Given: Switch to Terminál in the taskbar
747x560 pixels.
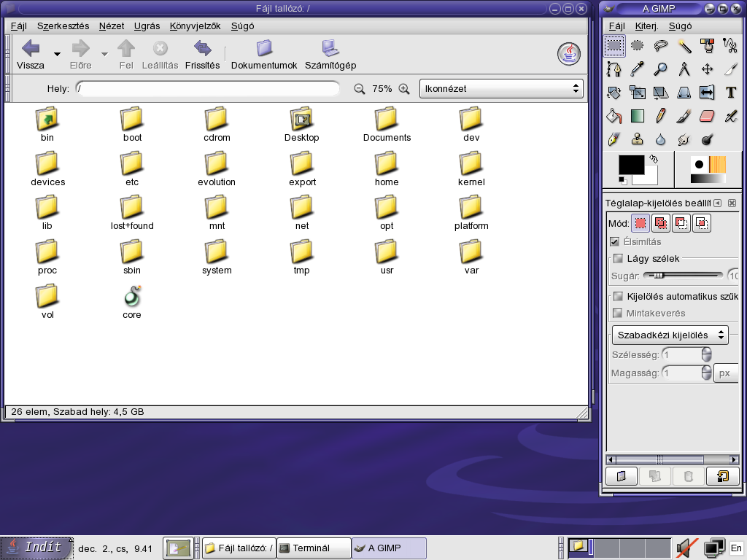Looking at the screenshot, I should click(x=314, y=548).
